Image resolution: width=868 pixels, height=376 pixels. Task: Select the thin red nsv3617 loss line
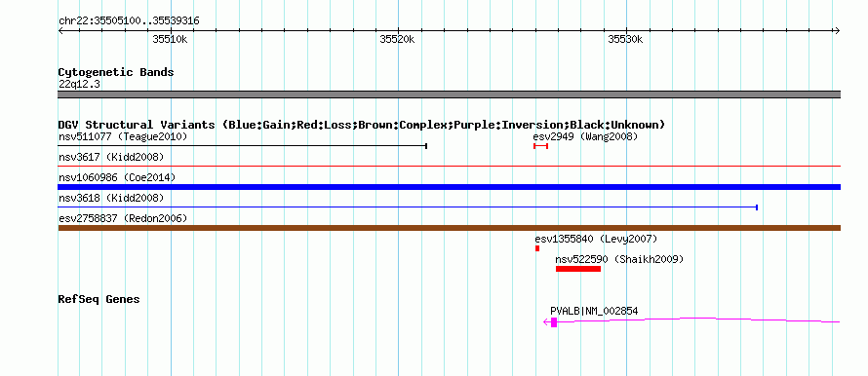click(449, 166)
